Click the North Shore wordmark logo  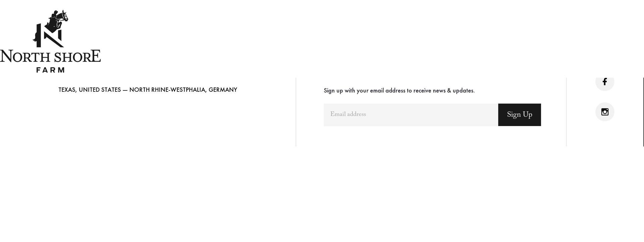tap(50, 56)
